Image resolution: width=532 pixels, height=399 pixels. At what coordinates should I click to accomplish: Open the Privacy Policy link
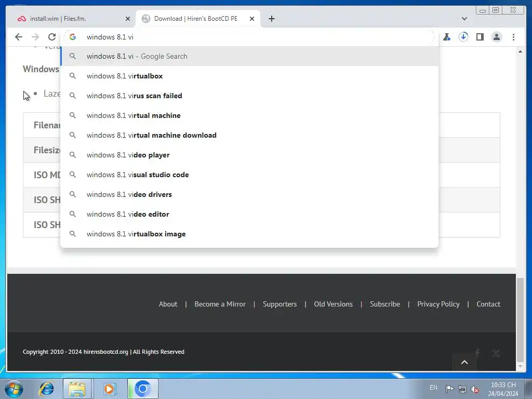click(438, 304)
